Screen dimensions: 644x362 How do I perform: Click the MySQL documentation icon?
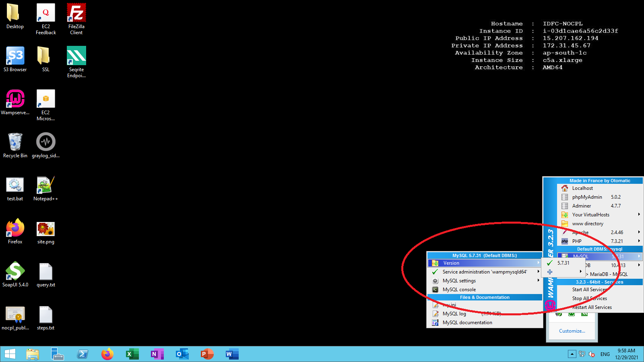pos(435,323)
